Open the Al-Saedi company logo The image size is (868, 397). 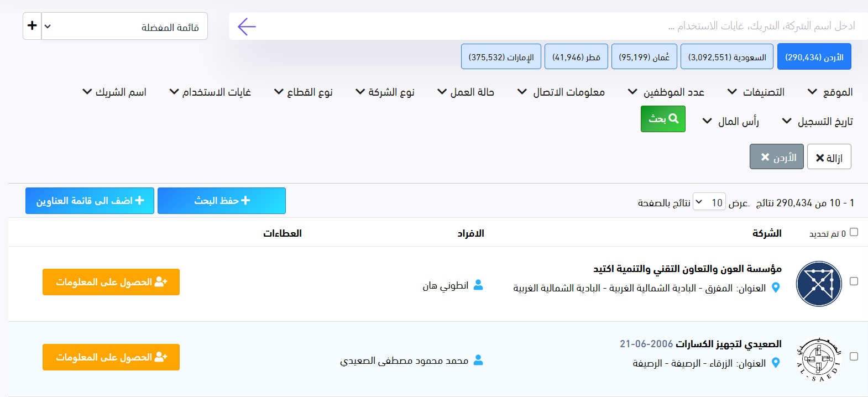click(x=819, y=359)
